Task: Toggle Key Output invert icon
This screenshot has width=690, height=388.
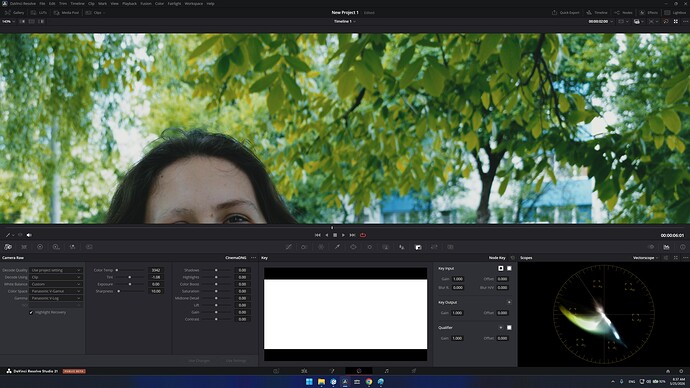Action: [509, 303]
